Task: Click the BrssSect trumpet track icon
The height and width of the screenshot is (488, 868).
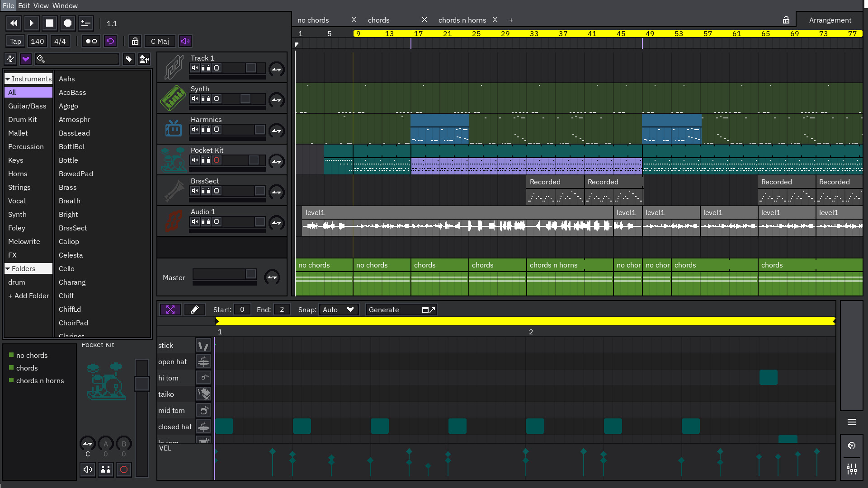Action: [x=173, y=190]
